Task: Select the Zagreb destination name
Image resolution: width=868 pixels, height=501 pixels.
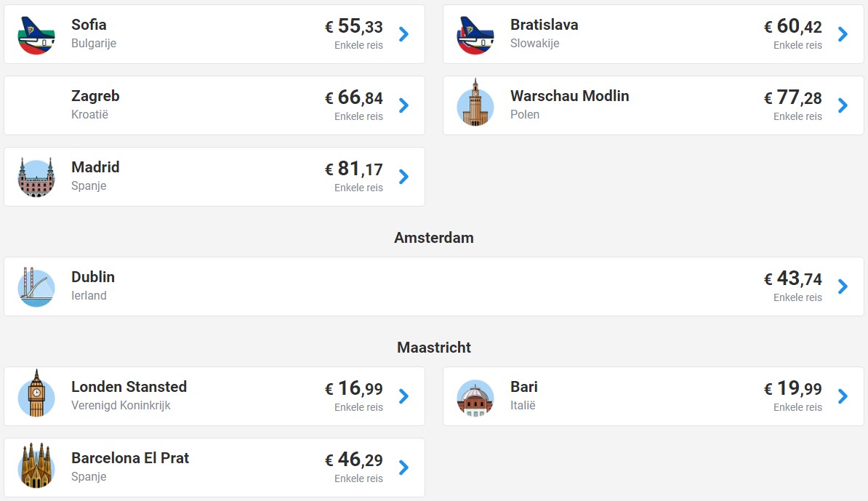Action: (x=95, y=96)
